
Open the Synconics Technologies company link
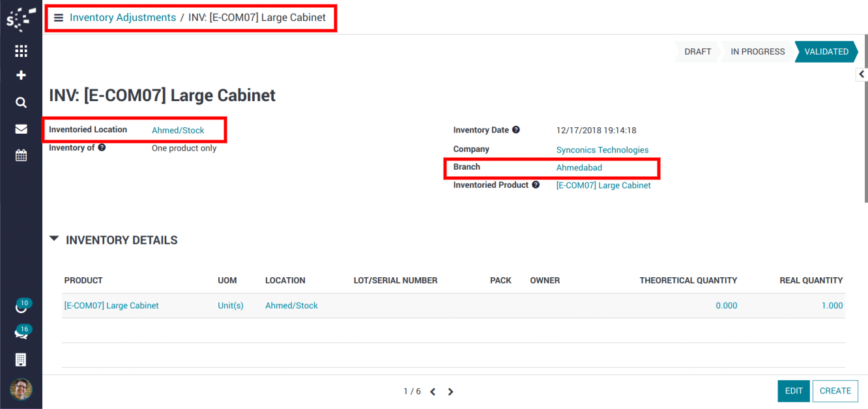point(602,150)
